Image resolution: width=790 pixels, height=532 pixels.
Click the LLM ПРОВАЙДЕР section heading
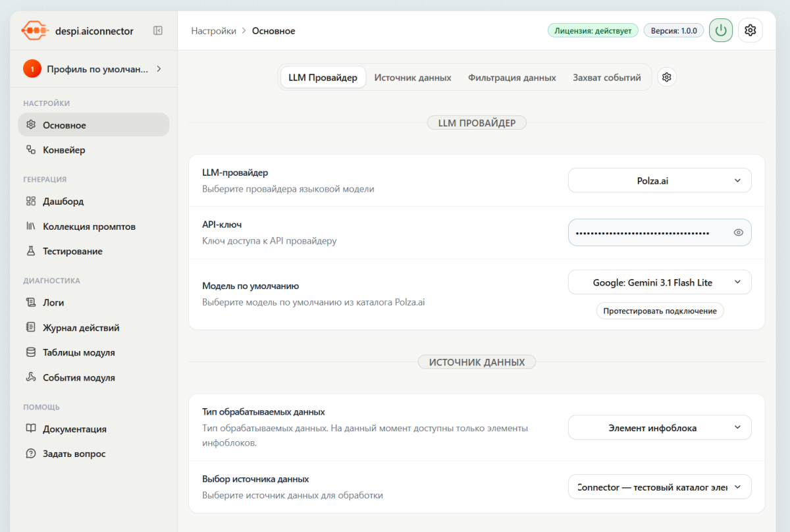(477, 122)
